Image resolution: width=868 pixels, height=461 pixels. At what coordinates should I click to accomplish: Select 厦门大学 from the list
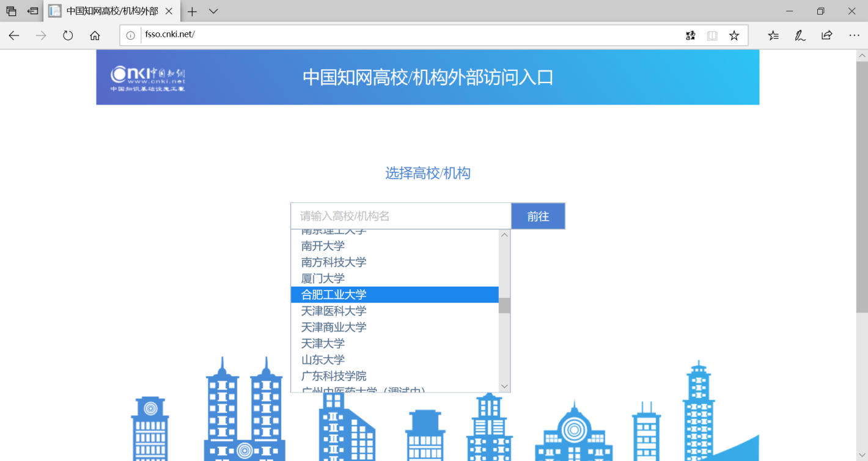395,278
